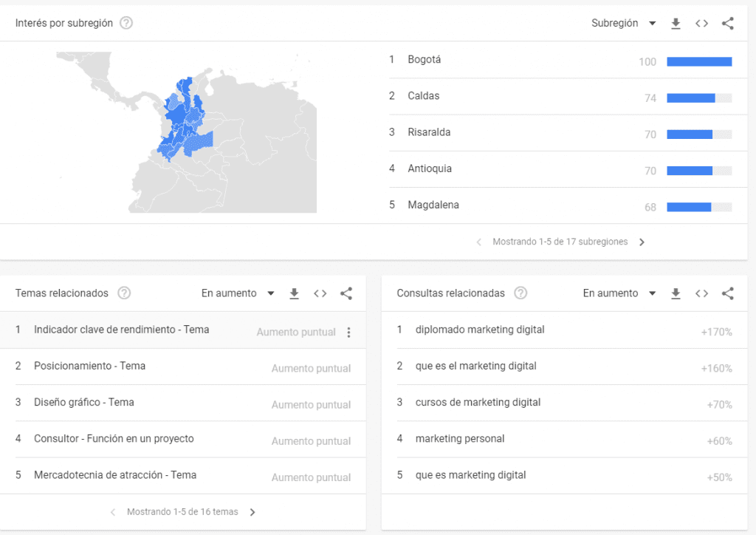756x535 pixels.
Task: Download Consultas relacionadas data
Action: tap(676, 294)
